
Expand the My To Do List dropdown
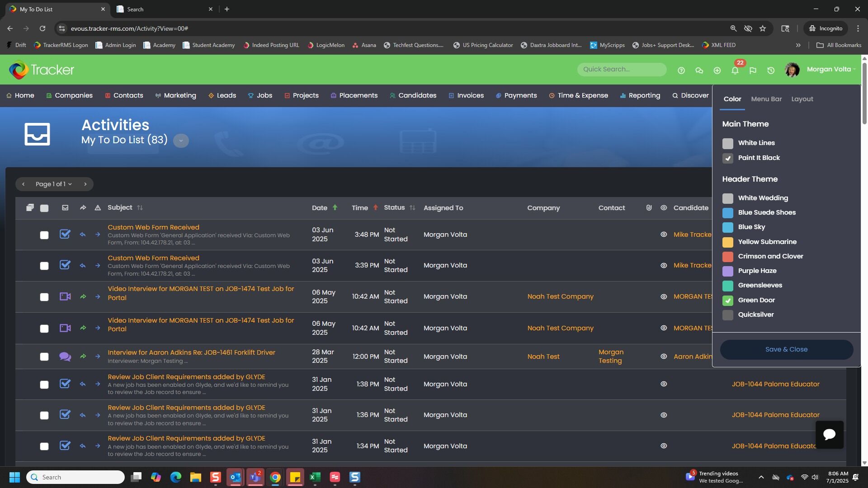(181, 141)
